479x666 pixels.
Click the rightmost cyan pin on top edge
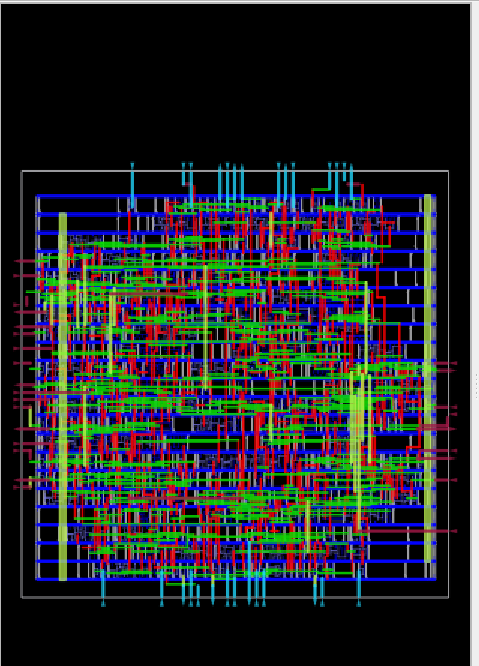pos(351,181)
